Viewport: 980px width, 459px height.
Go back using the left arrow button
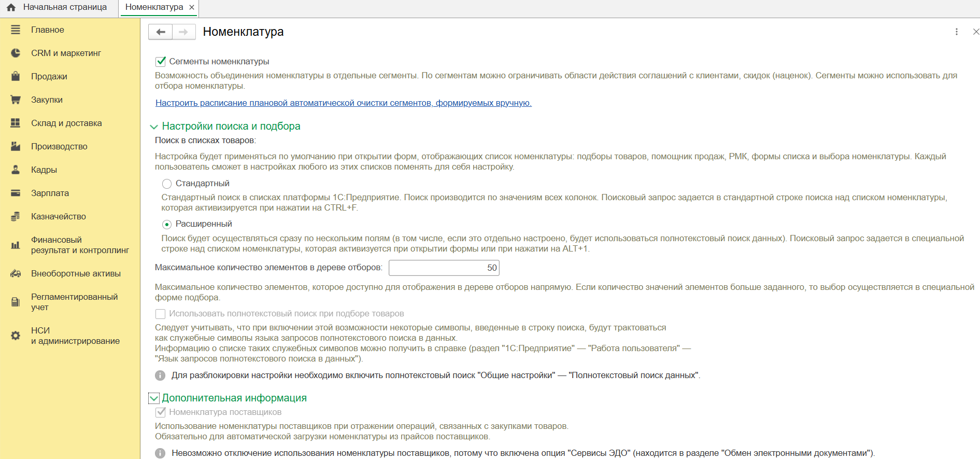tap(161, 32)
